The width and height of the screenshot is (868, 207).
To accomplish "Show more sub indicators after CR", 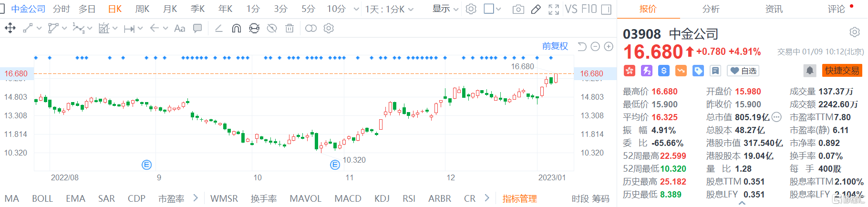I will (486, 197).
